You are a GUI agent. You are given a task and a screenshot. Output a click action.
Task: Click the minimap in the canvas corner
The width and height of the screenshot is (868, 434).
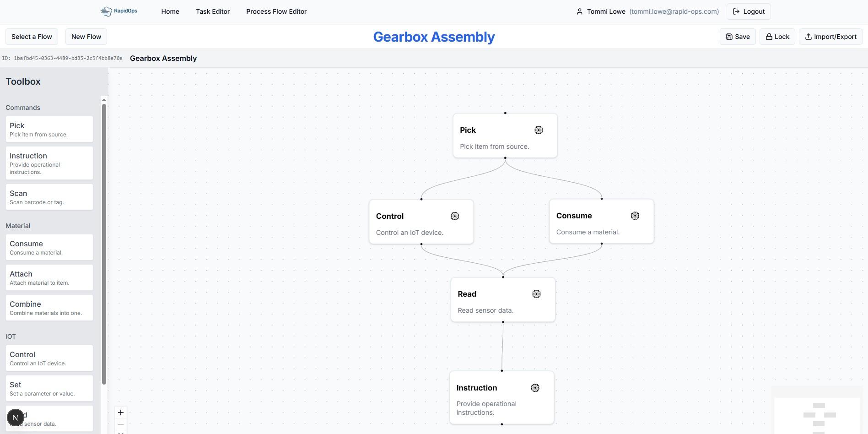coord(818,415)
